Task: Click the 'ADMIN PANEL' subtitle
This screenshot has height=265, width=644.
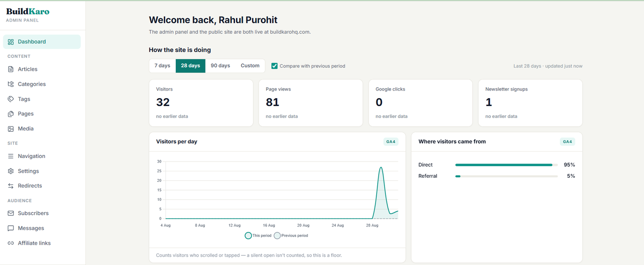Action: [x=22, y=20]
